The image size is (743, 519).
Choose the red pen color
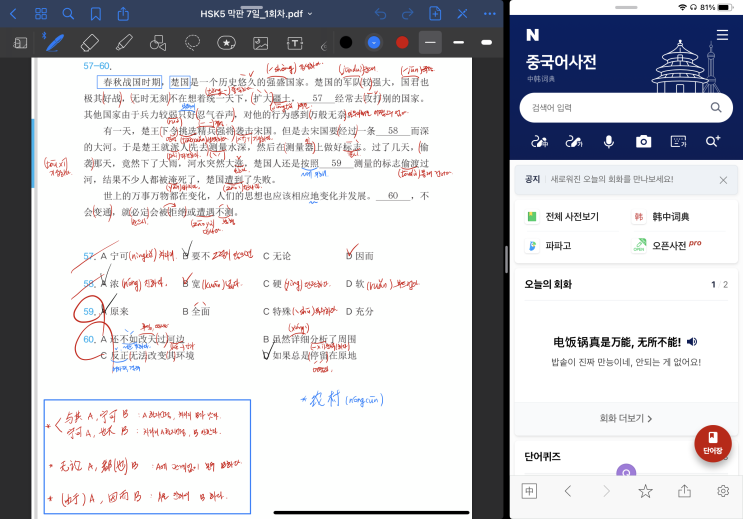tap(402, 43)
